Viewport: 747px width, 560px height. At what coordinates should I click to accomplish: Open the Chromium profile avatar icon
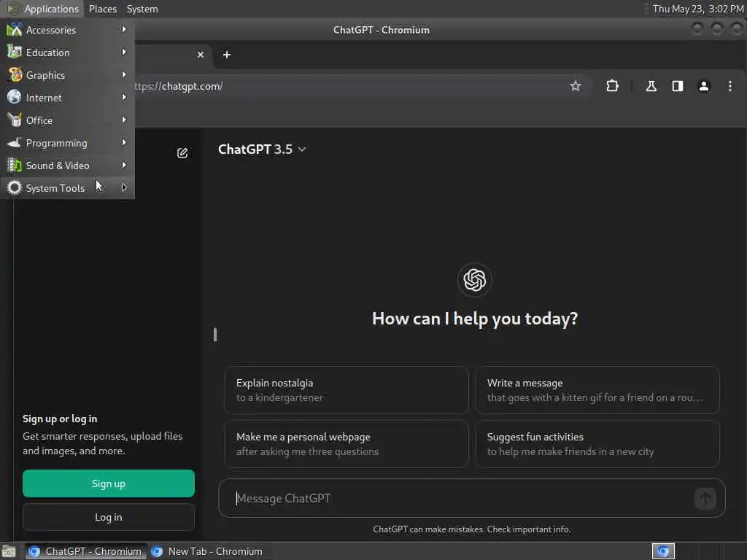[704, 86]
